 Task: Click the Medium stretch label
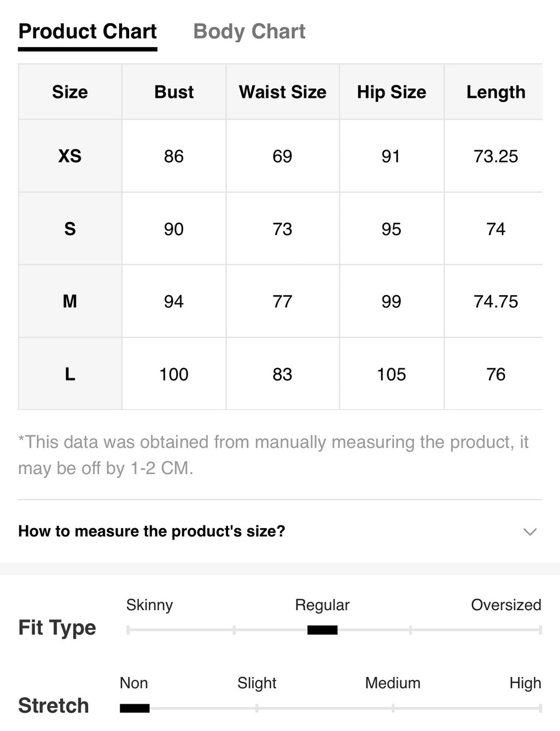click(x=393, y=683)
